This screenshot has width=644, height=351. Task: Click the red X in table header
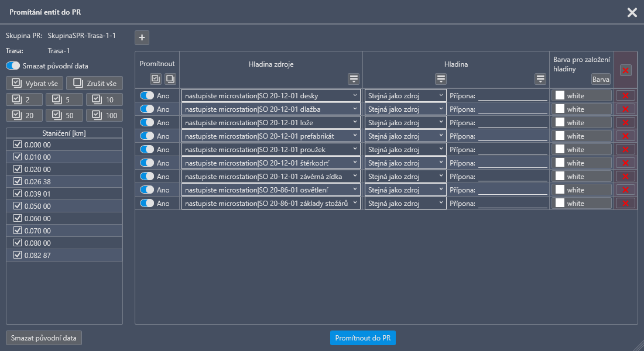point(626,70)
